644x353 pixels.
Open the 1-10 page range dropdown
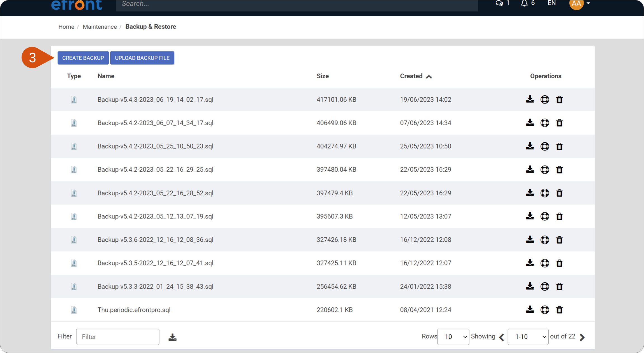(528, 337)
